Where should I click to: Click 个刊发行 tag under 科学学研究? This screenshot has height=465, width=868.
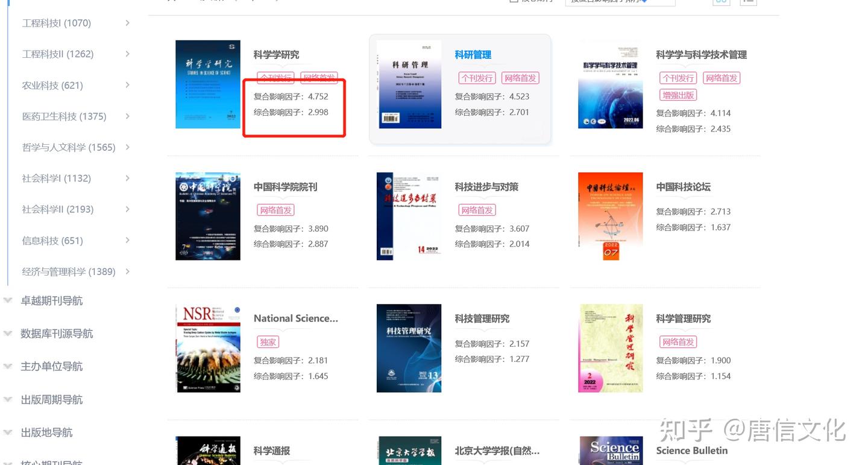(275, 78)
